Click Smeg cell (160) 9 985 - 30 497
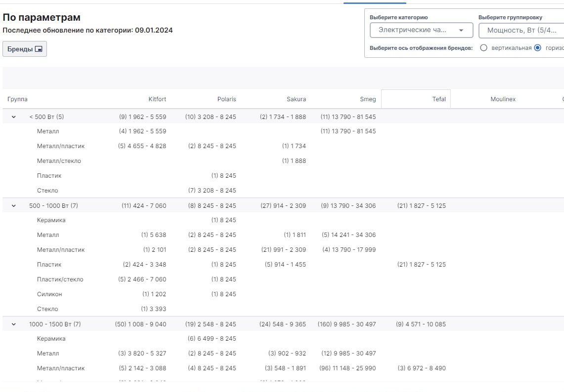The width and height of the screenshot is (564, 392). (347, 324)
